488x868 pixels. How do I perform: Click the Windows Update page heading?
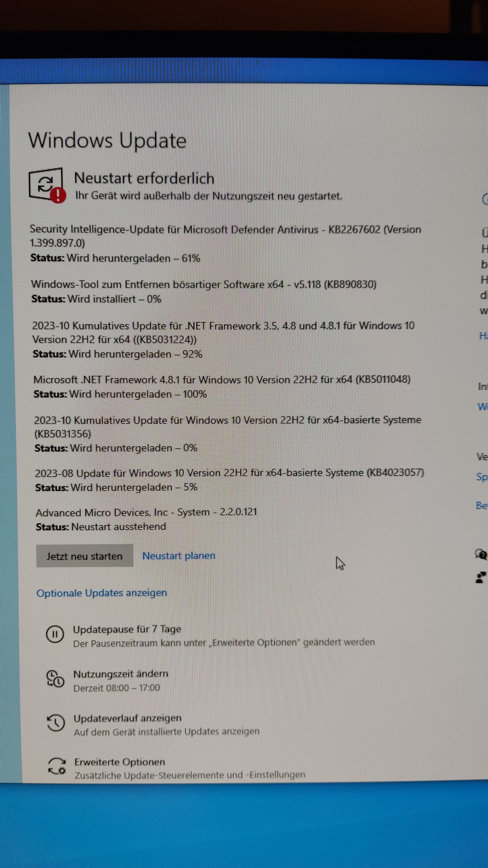107,141
